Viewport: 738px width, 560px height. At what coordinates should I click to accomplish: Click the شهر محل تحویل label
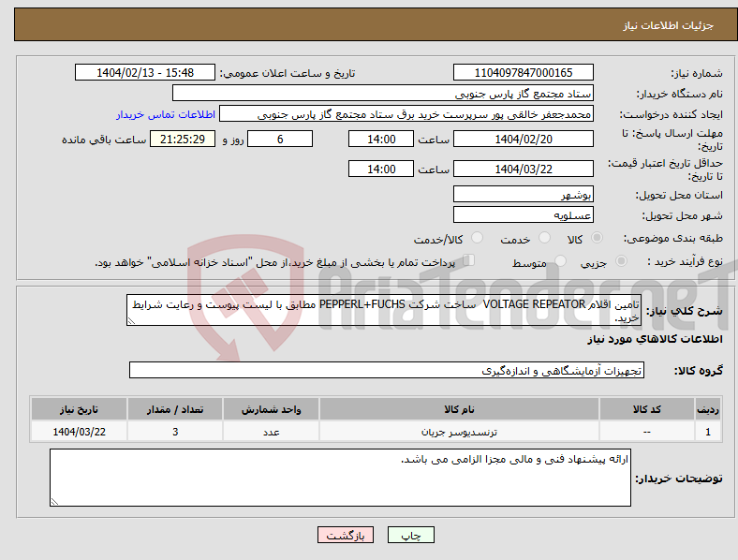click(x=683, y=215)
